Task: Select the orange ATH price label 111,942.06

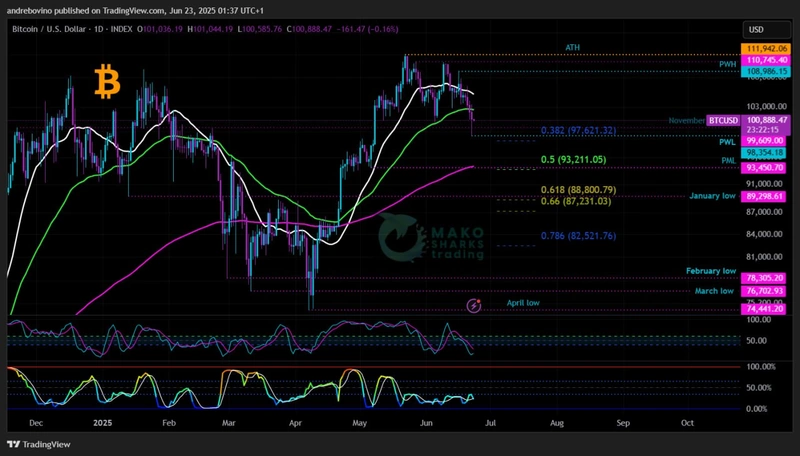Action: tap(765, 48)
